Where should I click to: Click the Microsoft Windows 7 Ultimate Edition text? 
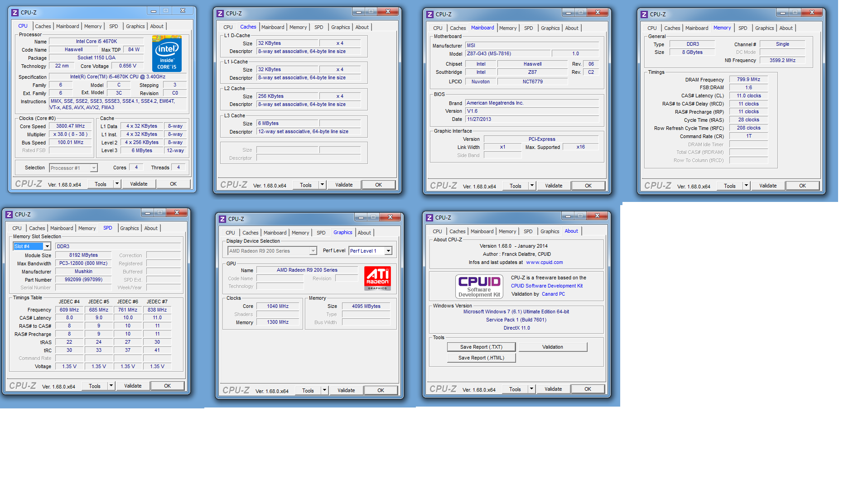coord(516,312)
